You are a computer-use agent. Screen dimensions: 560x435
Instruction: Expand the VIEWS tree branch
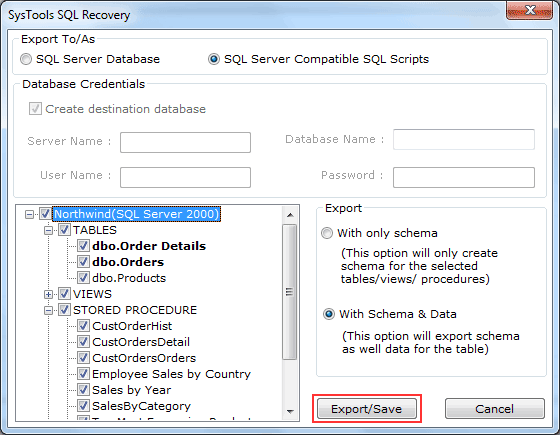coord(49,294)
